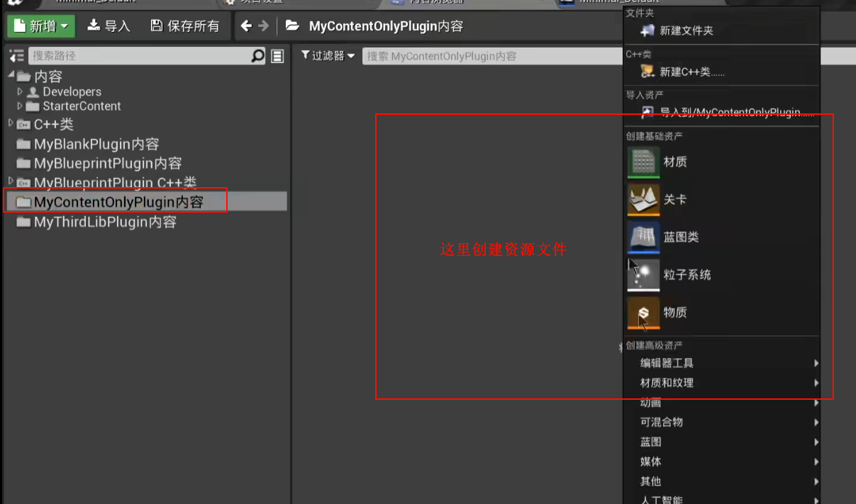
Task: Go forward with the right arrow
Action: (264, 26)
